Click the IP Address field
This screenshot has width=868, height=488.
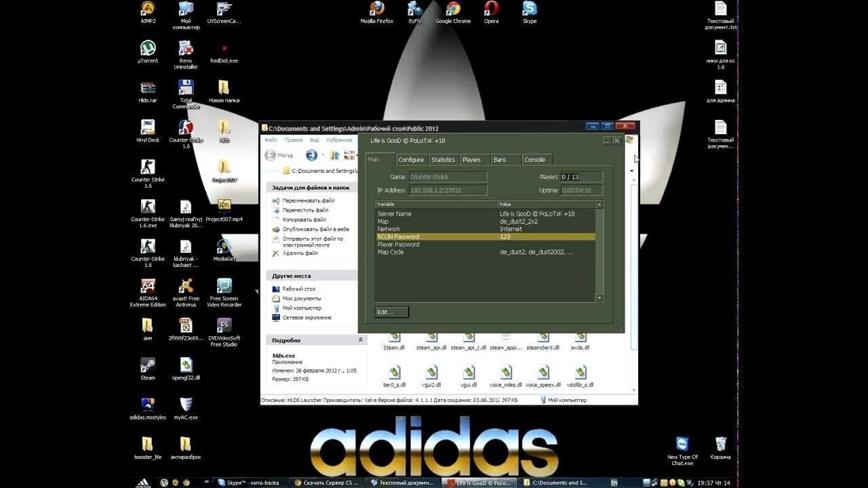[448, 190]
